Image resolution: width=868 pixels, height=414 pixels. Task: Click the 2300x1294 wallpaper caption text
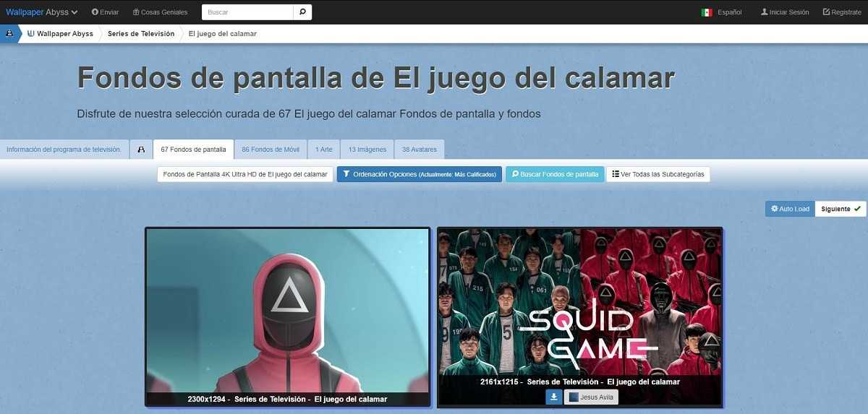coord(287,399)
